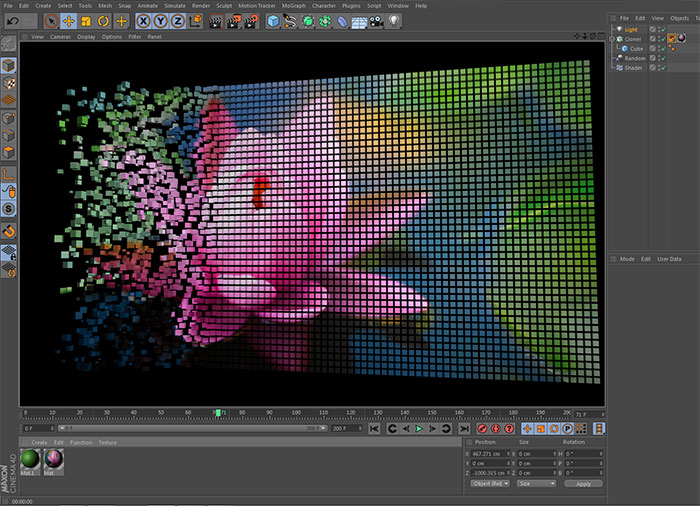This screenshot has height=506, width=700.
Task: Open the Render menu
Action: [x=200, y=6]
